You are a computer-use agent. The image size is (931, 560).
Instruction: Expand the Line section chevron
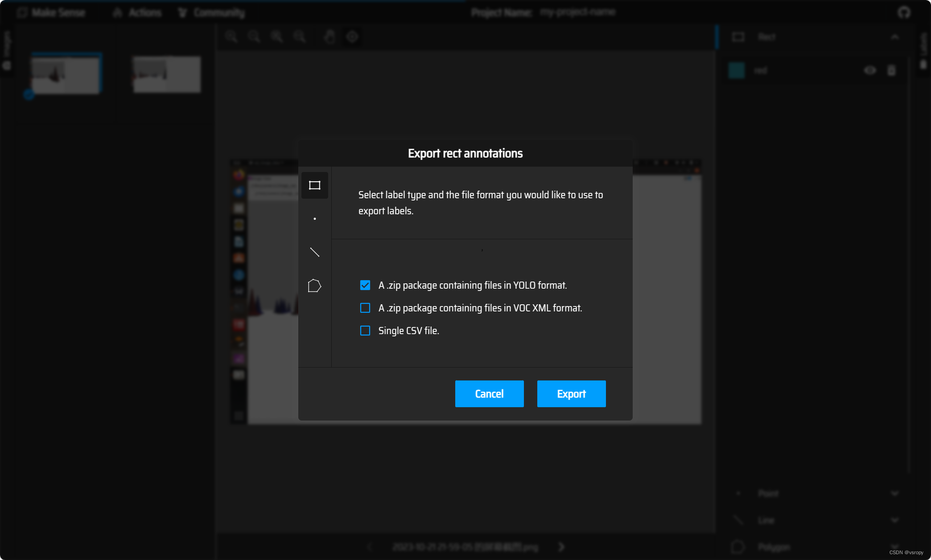(895, 520)
